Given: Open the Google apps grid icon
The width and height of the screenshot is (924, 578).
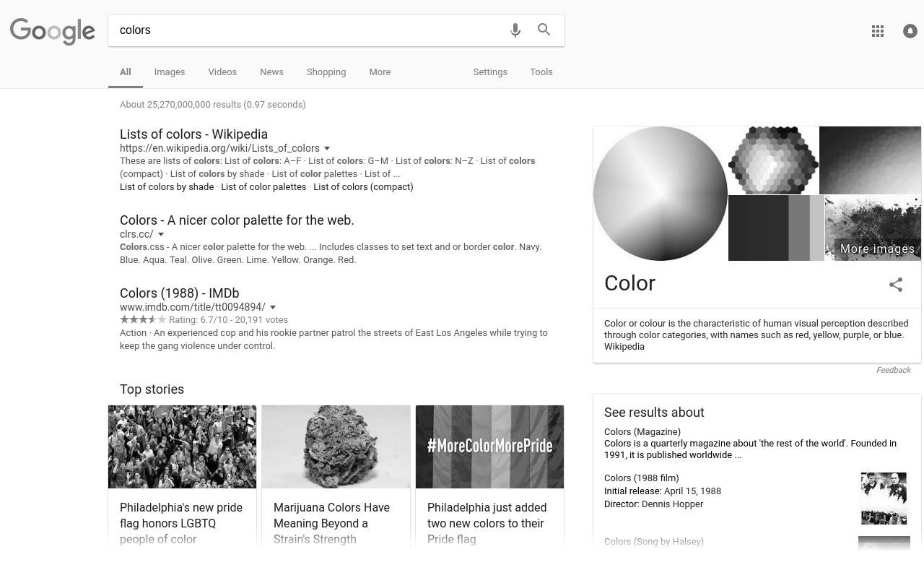Looking at the screenshot, I should point(878,31).
